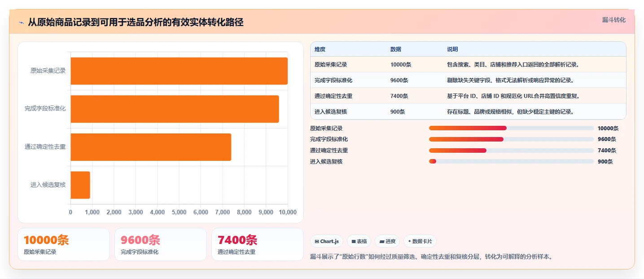644x279 pixels.
Task: Click description starting 包含搜索、类目
Action: coord(513,64)
